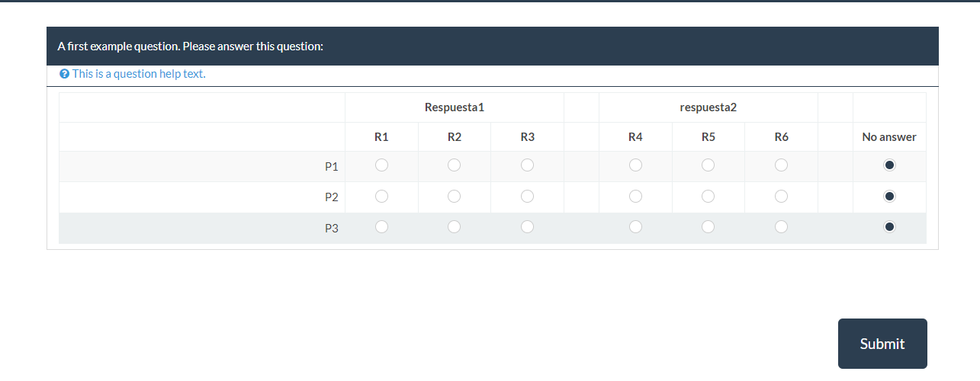The width and height of the screenshot is (980, 381).
Task: Select R5 for row P3
Action: [708, 226]
